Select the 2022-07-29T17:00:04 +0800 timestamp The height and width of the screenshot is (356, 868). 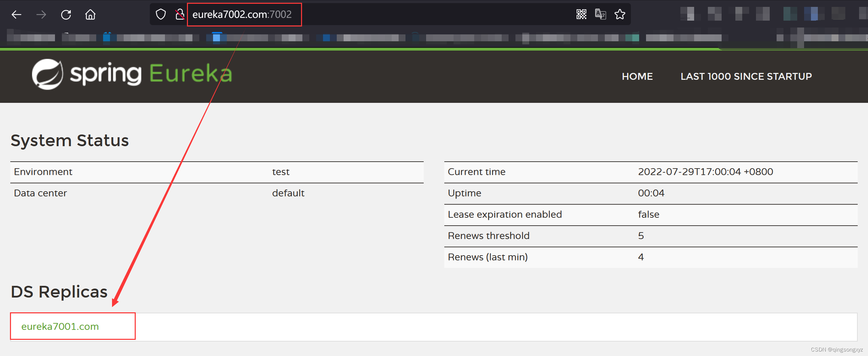705,172
